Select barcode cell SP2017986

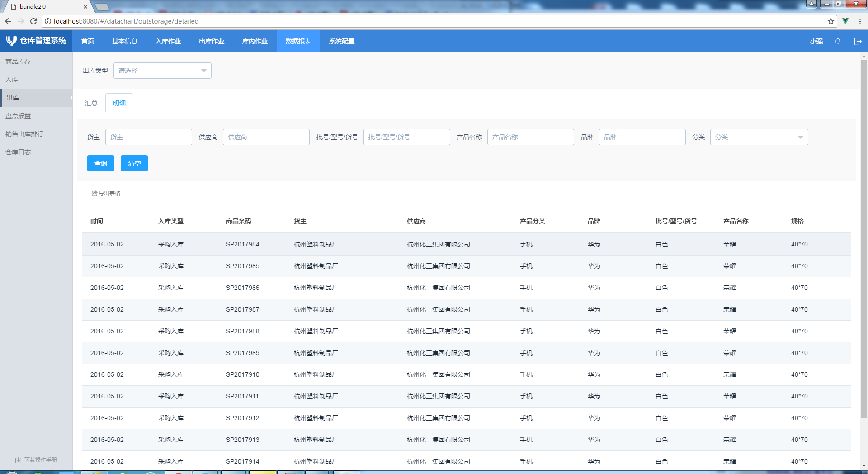point(243,288)
